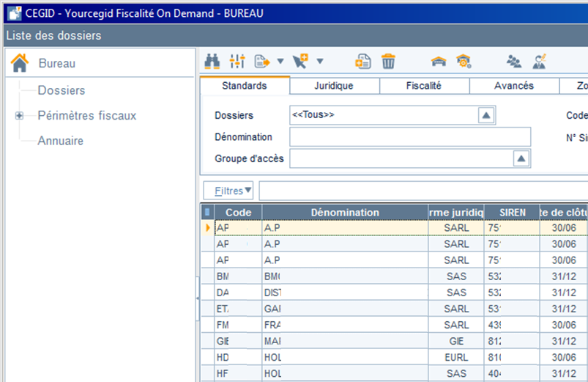Open the Filtres dropdown button
This screenshot has width=588, height=382.
pos(228,191)
